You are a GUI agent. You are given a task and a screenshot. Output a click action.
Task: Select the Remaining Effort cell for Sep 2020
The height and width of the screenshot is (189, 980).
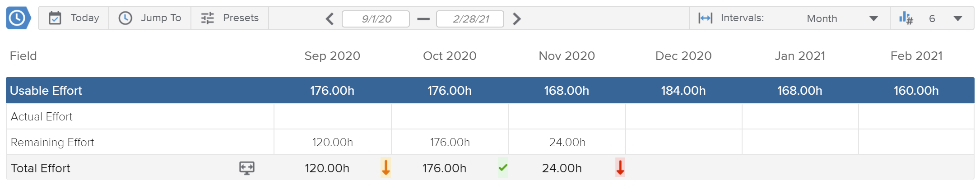tap(333, 143)
